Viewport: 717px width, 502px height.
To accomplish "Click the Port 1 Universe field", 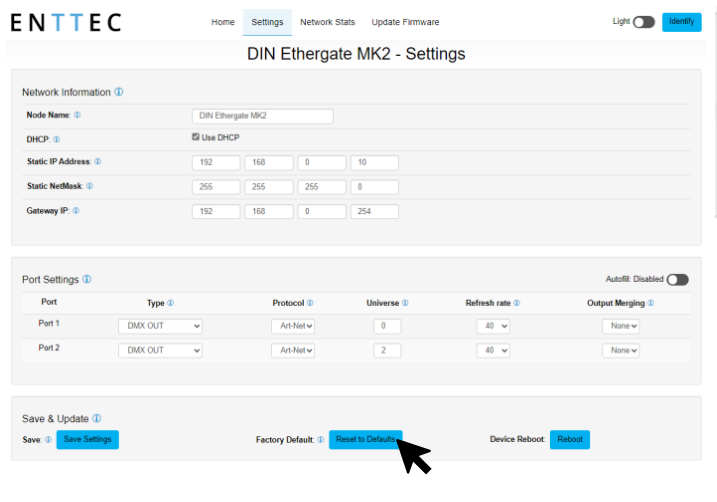I will click(387, 326).
